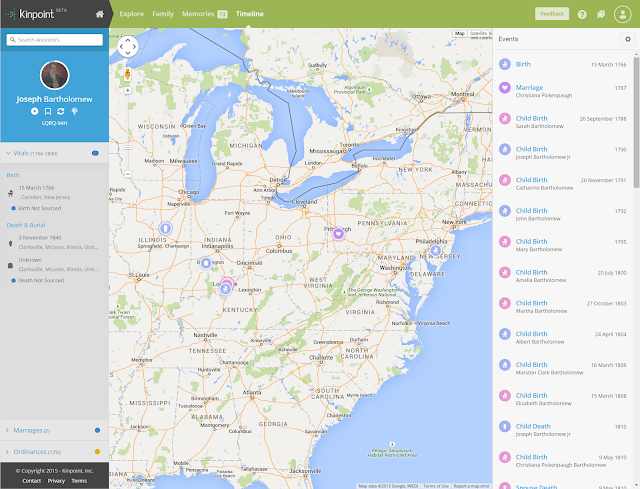
Task: Click the John Bartholomew child birth icon
Action: (505, 211)
